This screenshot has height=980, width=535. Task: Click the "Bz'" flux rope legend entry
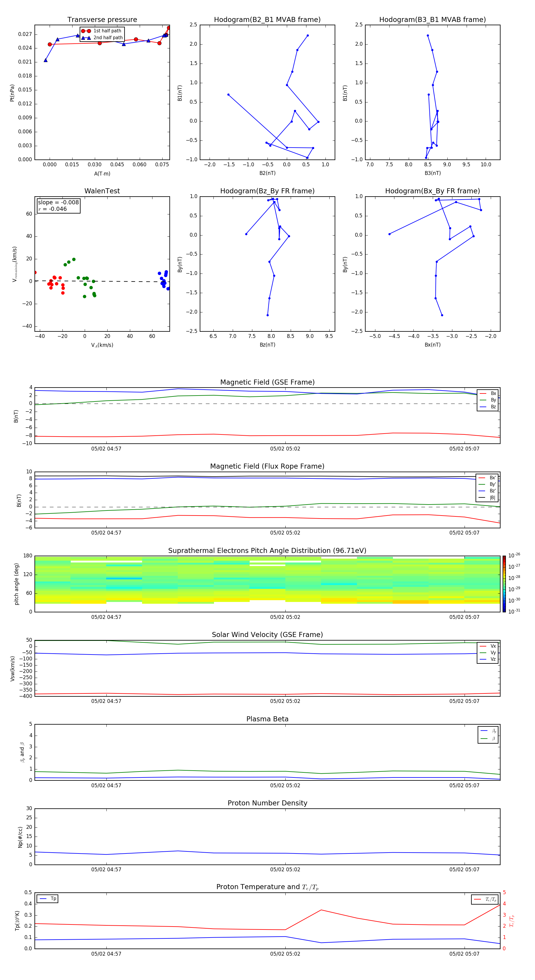click(x=487, y=491)
